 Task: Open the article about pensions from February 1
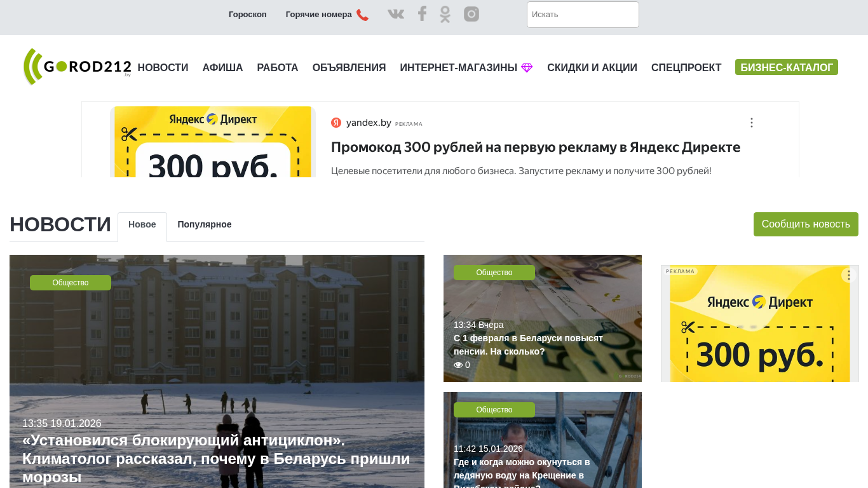[528, 345]
